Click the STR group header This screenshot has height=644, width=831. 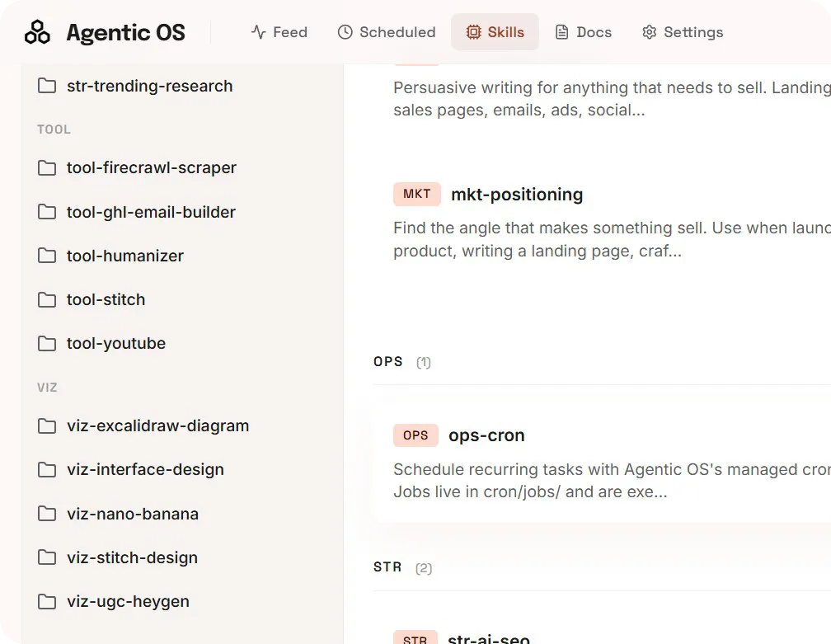click(x=387, y=567)
